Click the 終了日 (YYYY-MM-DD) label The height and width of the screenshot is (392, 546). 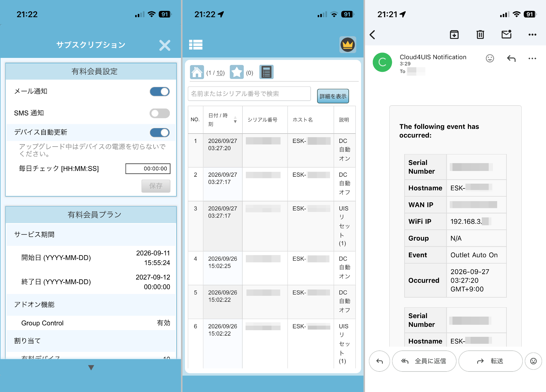pos(56,282)
